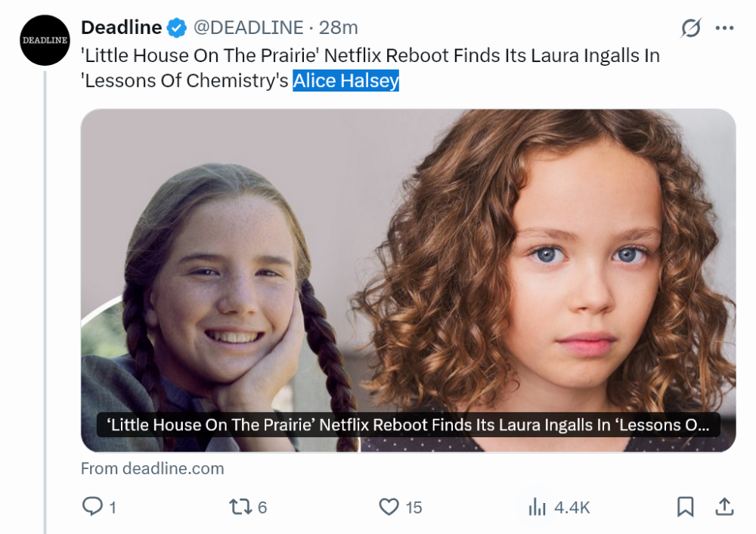756x534 pixels.
Task: Click the reply speech bubble icon
Action: click(91, 506)
